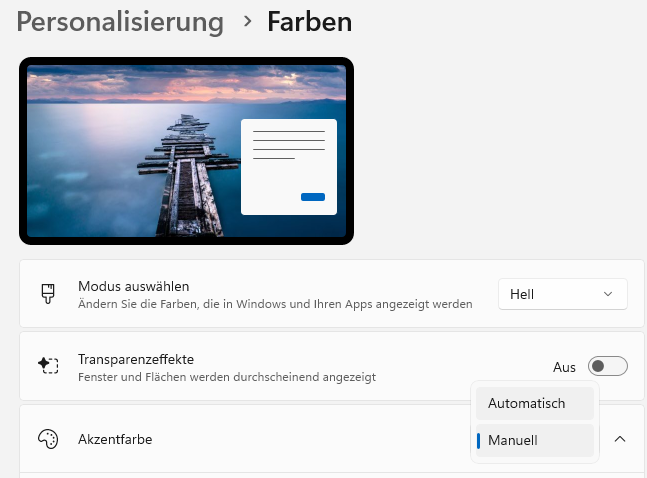
Task: Click the down arrow in the Hell combo box
Action: [x=608, y=294]
